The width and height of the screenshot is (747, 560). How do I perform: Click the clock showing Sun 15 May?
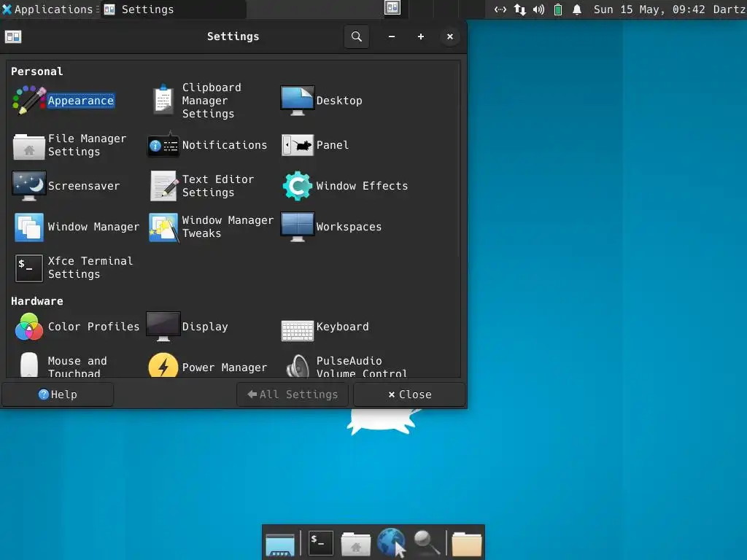649,9
